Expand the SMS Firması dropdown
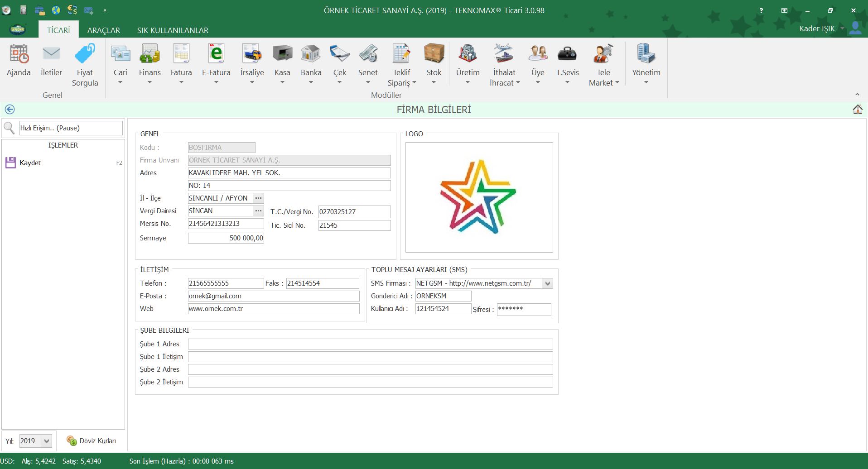868x469 pixels. tap(548, 283)
